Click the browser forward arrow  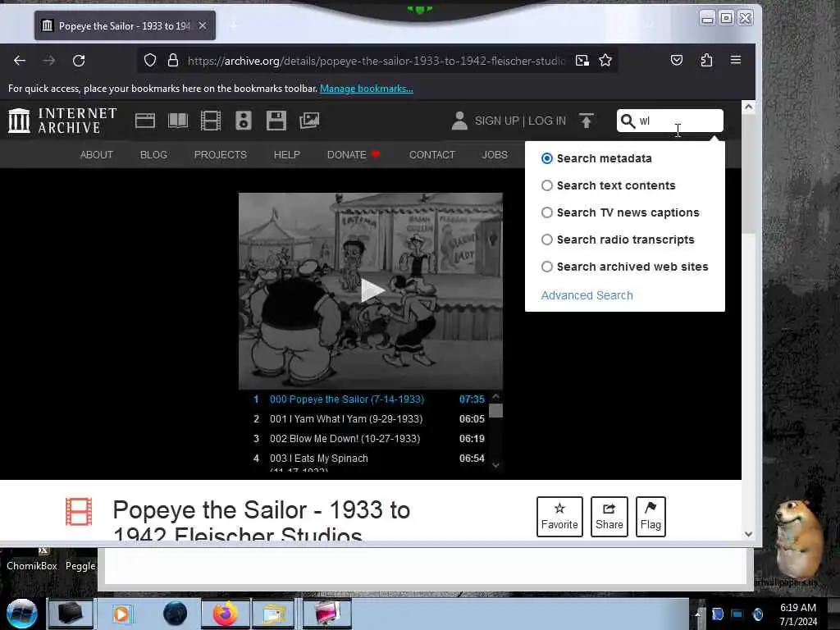49,61
